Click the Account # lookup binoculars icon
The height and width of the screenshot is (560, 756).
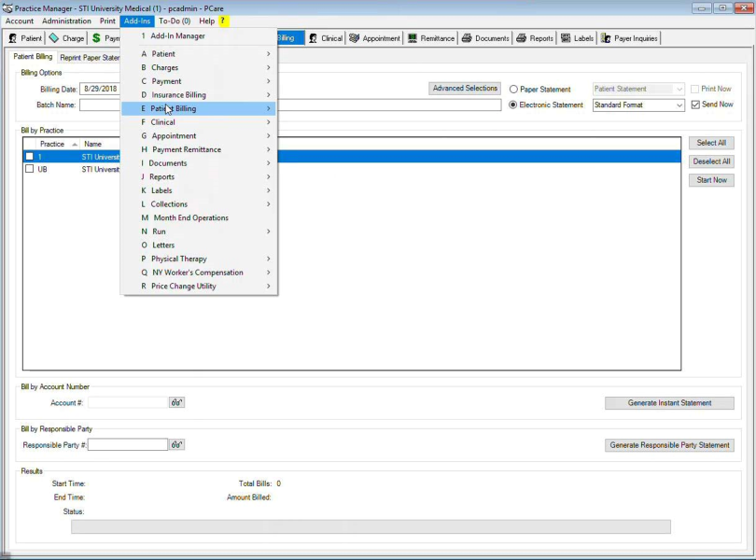click(x=176, y=402)
